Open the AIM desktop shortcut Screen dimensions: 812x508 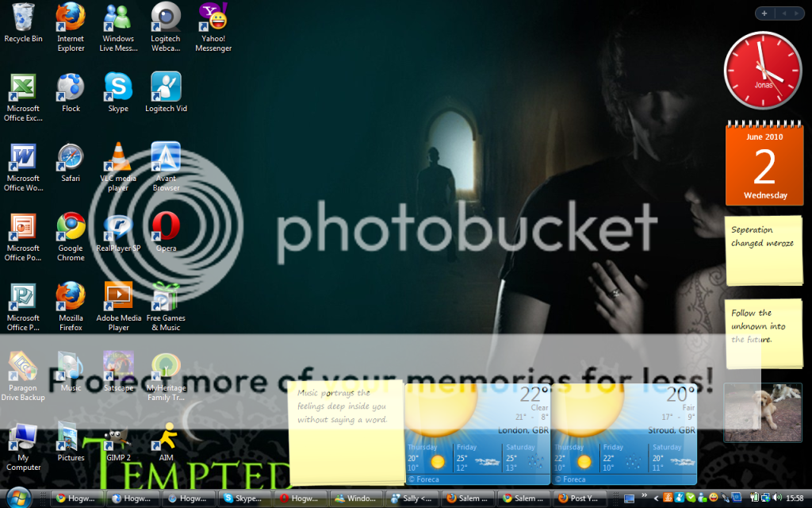[x=166, y=442]
